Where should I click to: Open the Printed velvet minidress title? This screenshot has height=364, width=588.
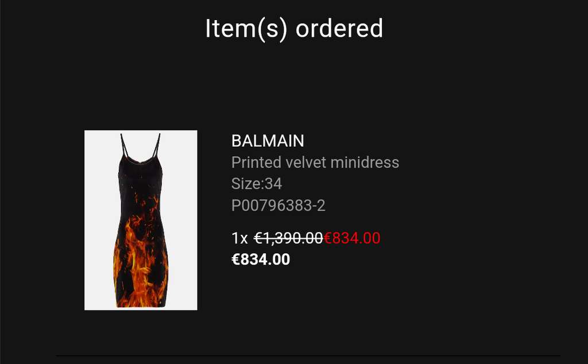pyautogui.click(x=315, y=162)
